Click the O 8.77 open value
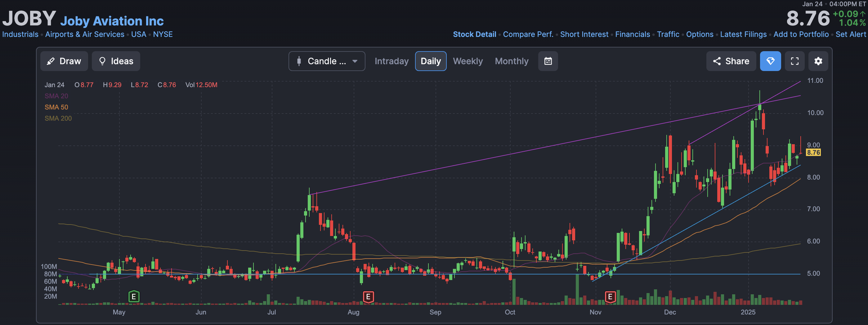This screenshot has height=325, width=868. 84,85
